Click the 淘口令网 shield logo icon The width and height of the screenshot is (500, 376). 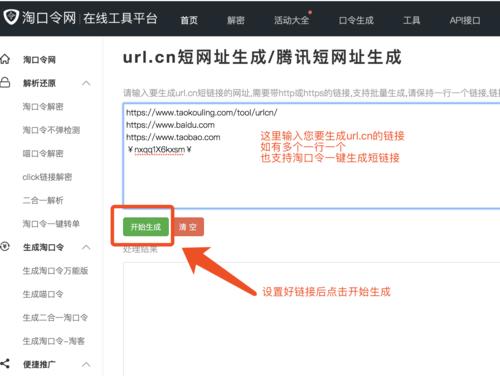click(11, 16)
